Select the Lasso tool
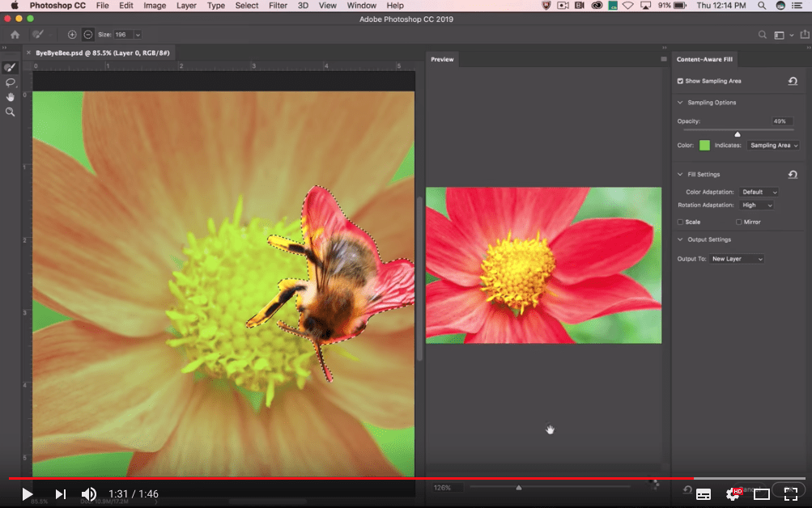The width and height of the screenshot is (812, 508). pos(11,83)
